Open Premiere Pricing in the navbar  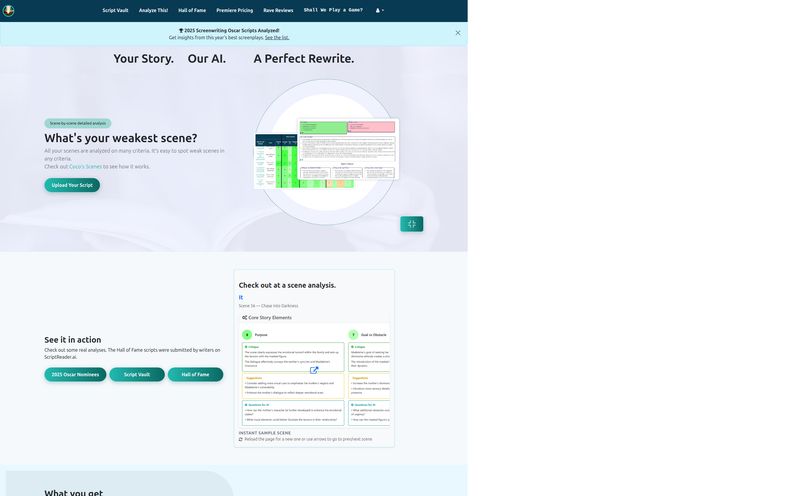coord(234,10)
